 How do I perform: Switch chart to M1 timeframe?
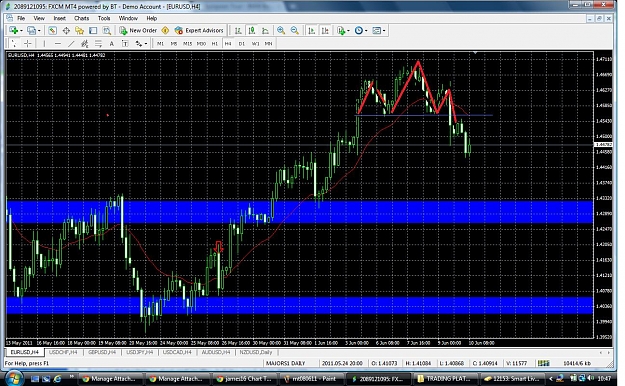[160, 43]
